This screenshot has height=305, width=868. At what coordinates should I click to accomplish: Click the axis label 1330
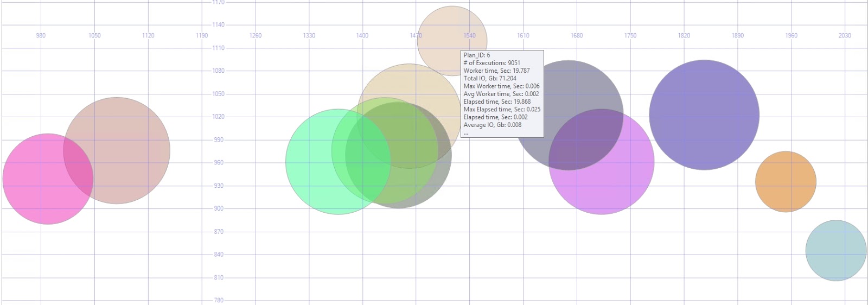[309, 36]
